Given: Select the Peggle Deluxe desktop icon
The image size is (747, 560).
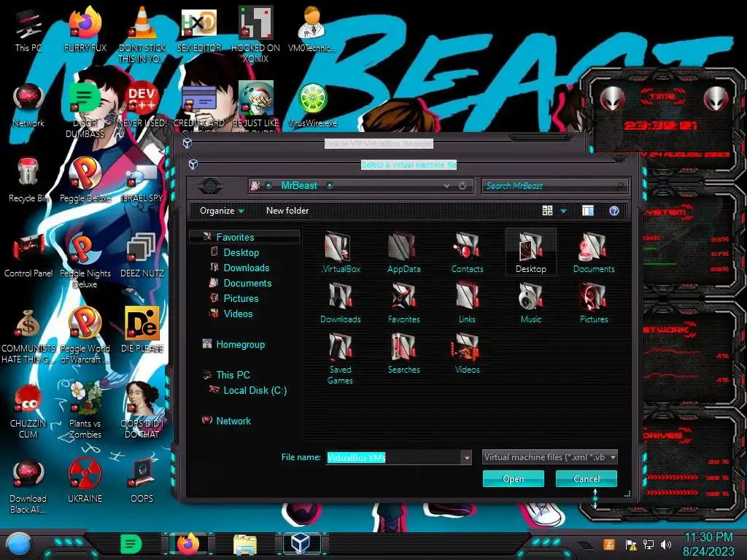Looking at the screenshot, I should (85, 180).
